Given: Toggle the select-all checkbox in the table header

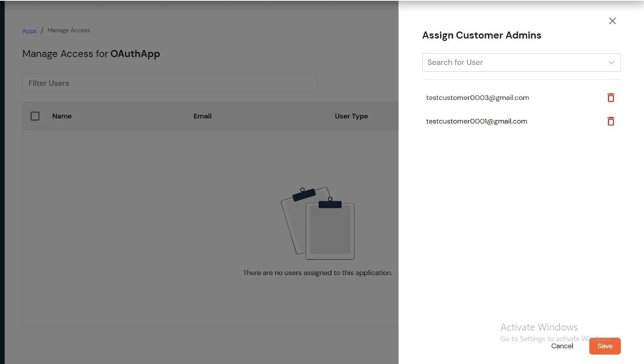Looking at the screenshot, I should click(x=35, y=116).
